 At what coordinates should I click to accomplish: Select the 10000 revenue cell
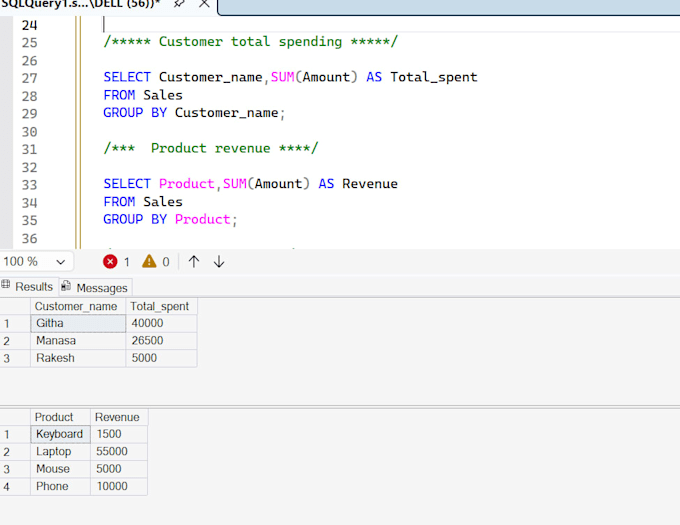[x=119, y=486]
